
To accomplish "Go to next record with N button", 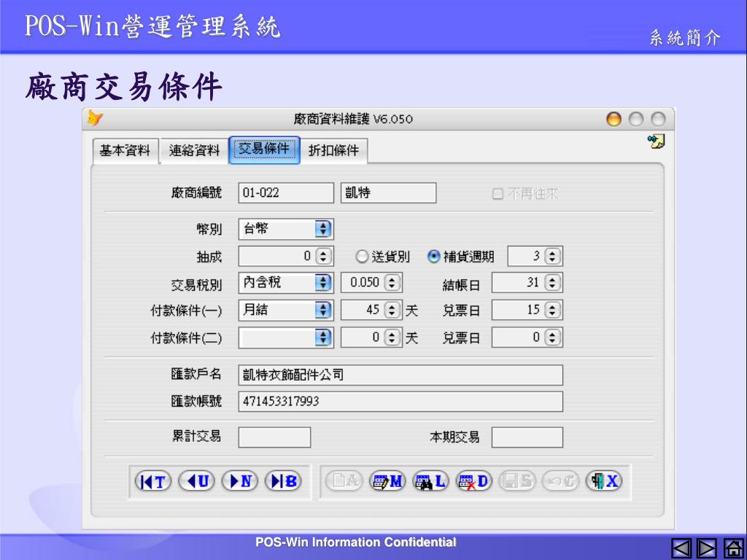I will pyautogui.click(x=239, y=481).
